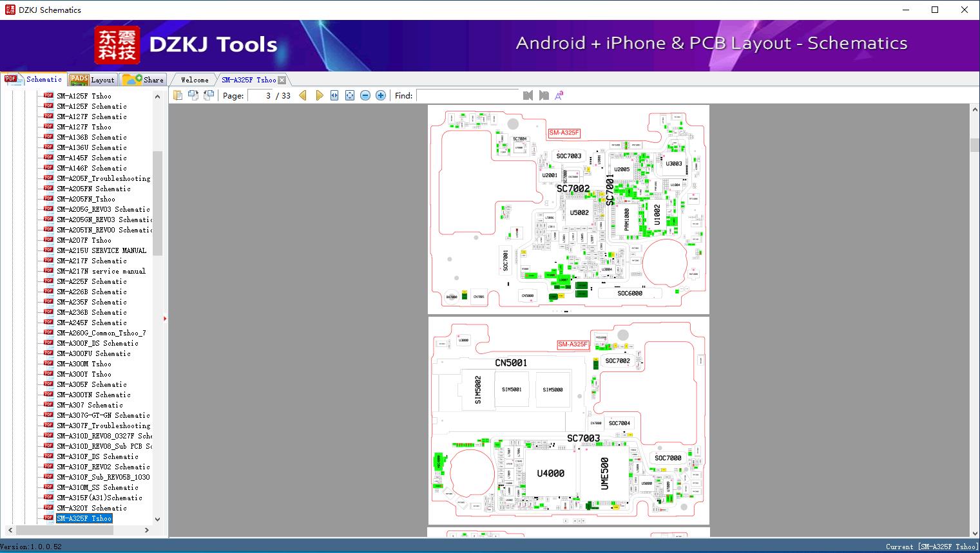Open SM-A225F Schematic entry

pyautogui.click(x=91, y=281)
